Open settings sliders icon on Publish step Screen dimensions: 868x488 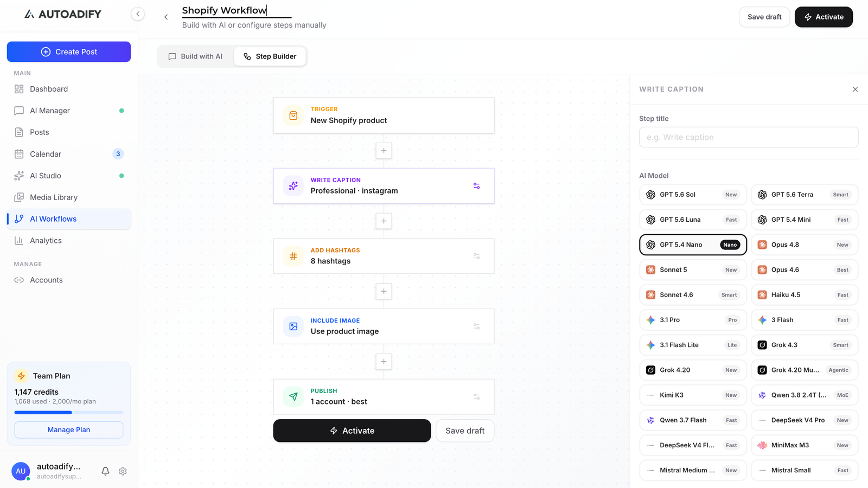tap(477, 397)
